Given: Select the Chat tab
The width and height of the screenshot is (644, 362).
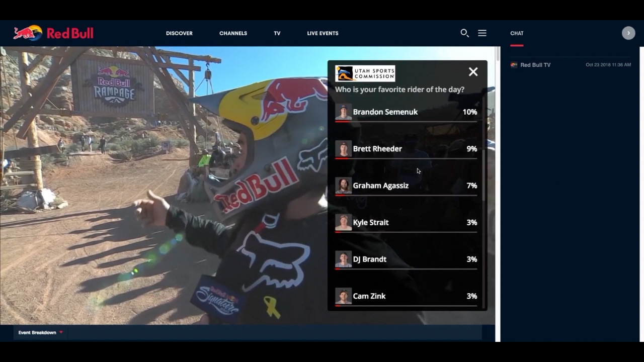Looking at the screenshot, I should (517, 33).
